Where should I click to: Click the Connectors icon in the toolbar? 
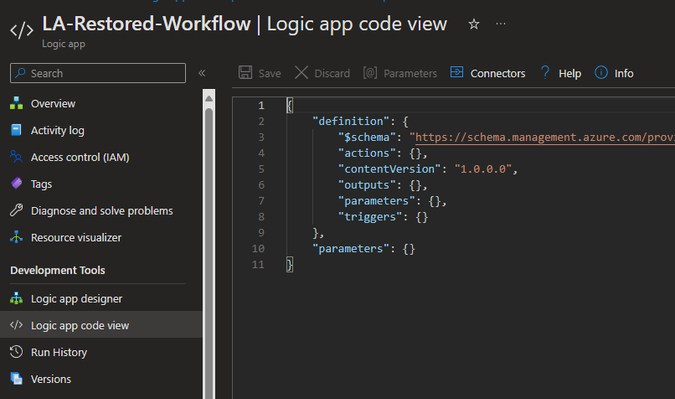(457, 72)
